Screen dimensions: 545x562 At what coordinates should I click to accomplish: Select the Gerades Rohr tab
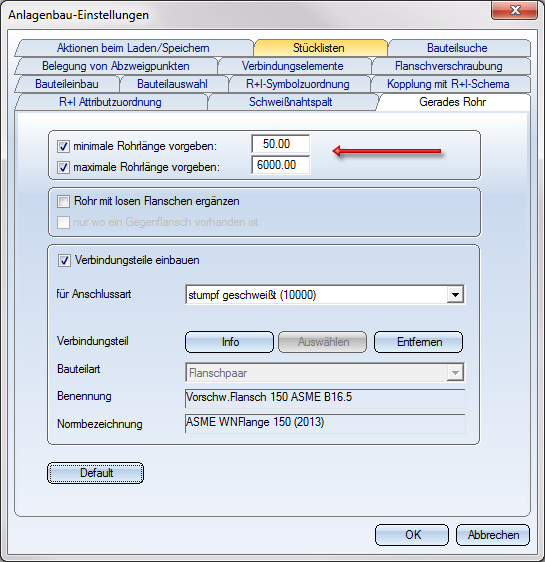(453, 102)
